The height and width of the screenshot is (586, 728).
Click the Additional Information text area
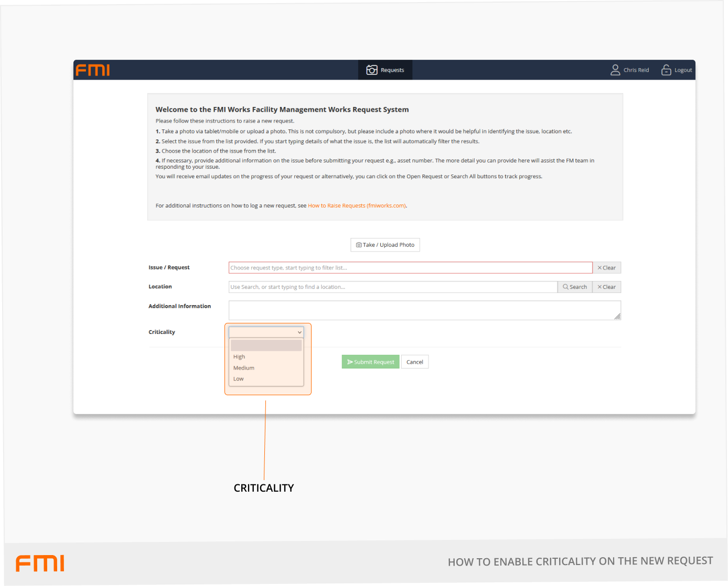(x=424, y=310)
